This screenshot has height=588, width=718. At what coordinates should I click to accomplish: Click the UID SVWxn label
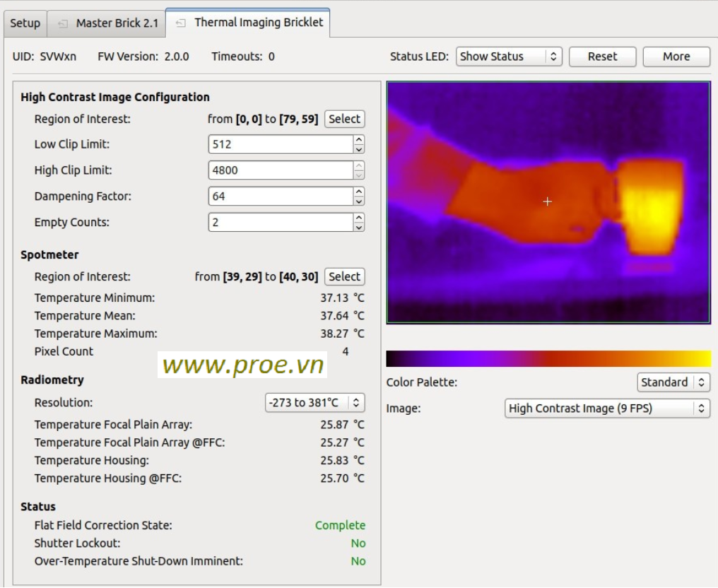coord(45,57)
